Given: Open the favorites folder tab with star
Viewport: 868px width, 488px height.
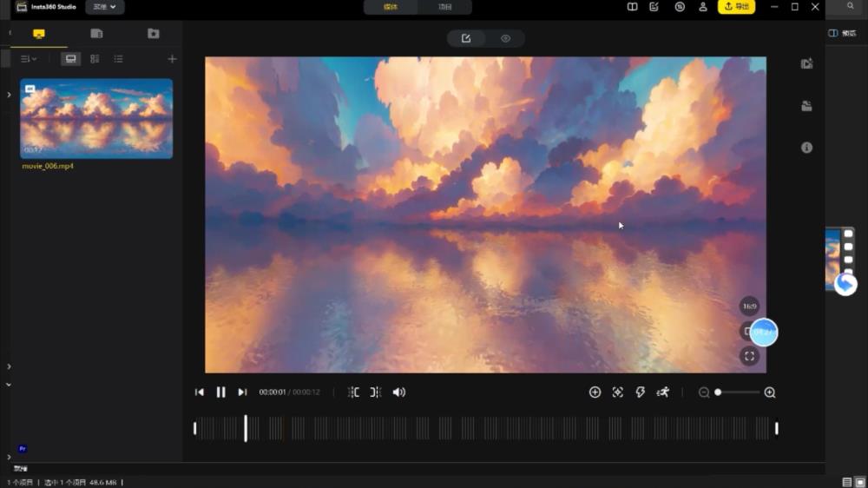Looking at the screenshot, I should (154, 34).
